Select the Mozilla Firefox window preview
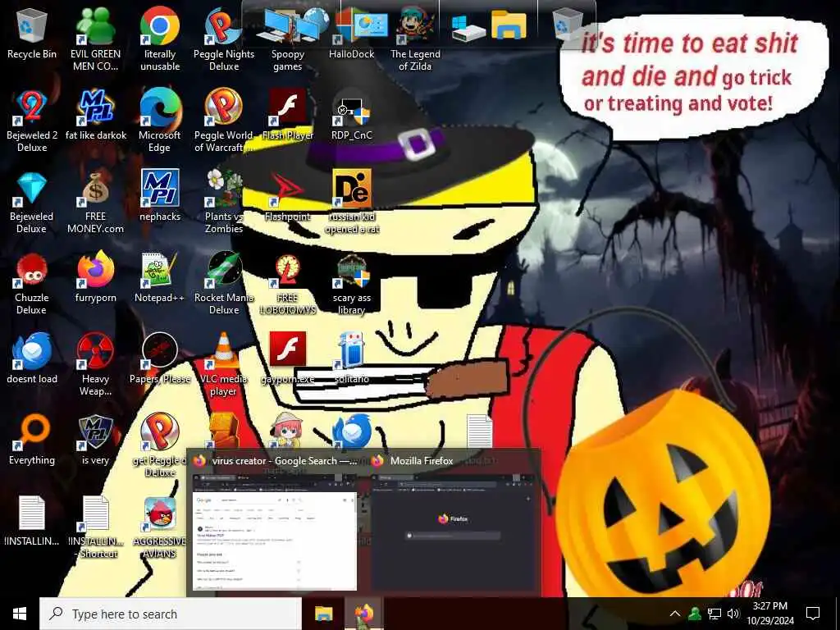The height and width of the screenshot is (630, 840). [x=454, y=524]
